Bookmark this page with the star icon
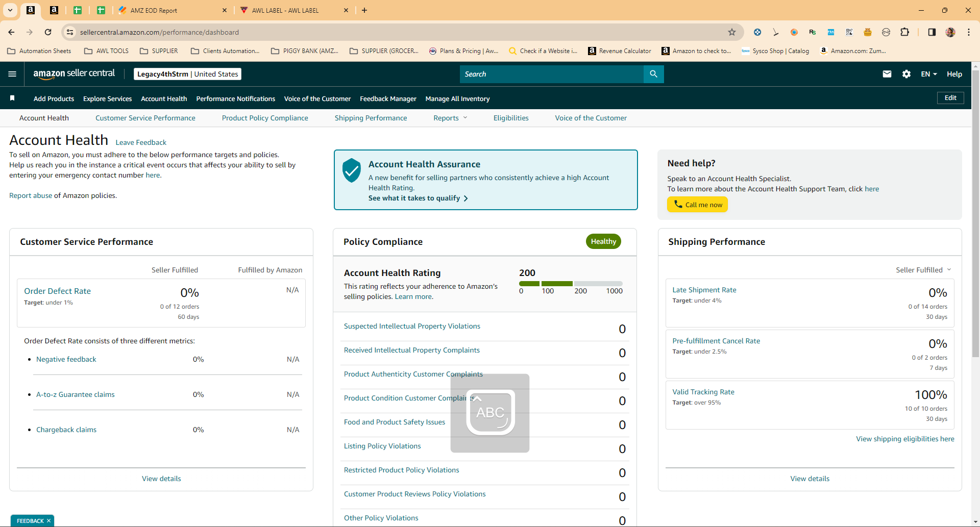 tap(732, 32)
